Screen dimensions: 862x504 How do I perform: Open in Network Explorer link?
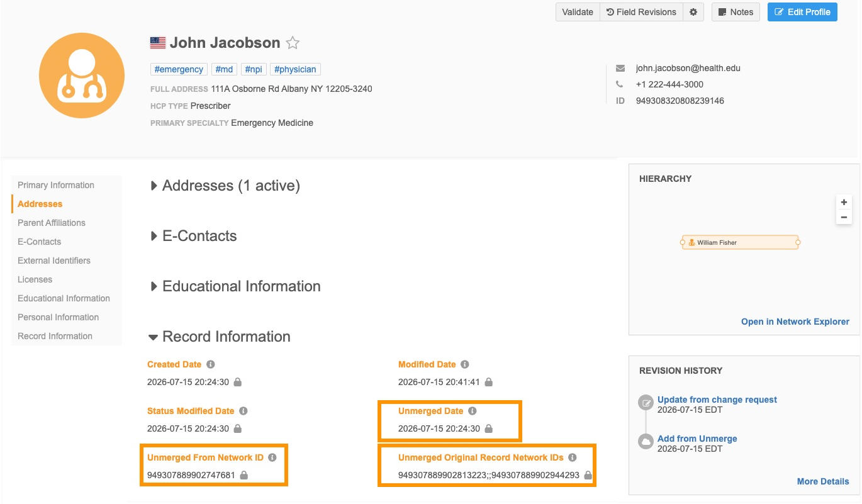[x=795, y=322]
